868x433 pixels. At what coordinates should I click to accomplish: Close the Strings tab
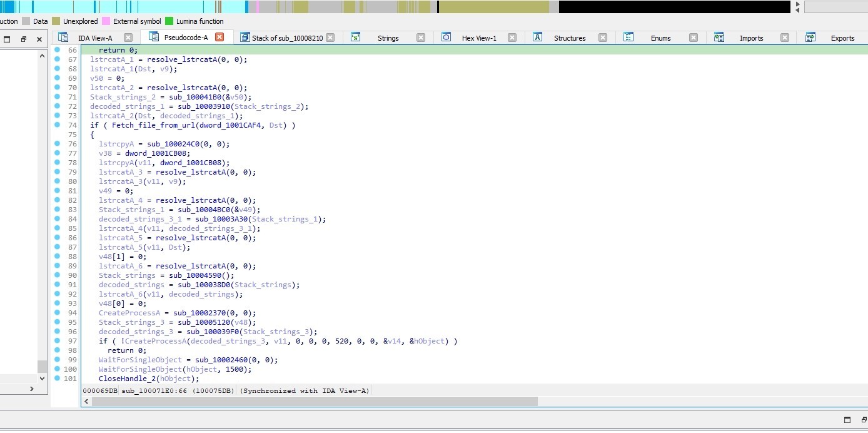[421, 38]
